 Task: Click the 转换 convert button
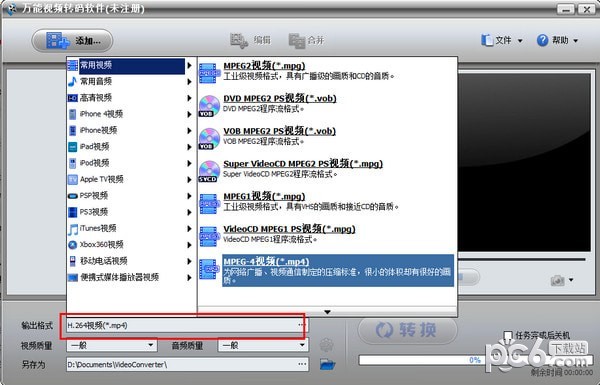[x=408, y=330]
